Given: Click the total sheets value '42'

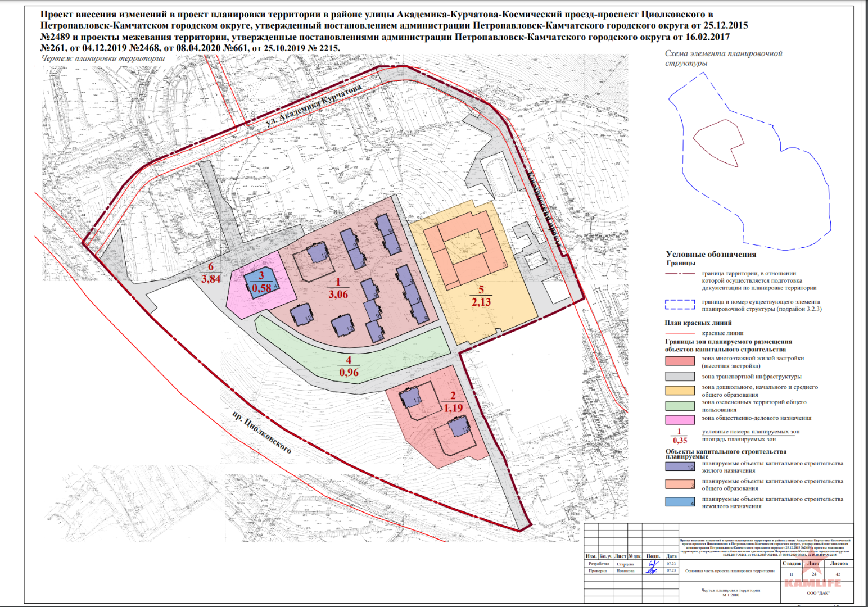Looking at the screenshot, I should point(838,574).
